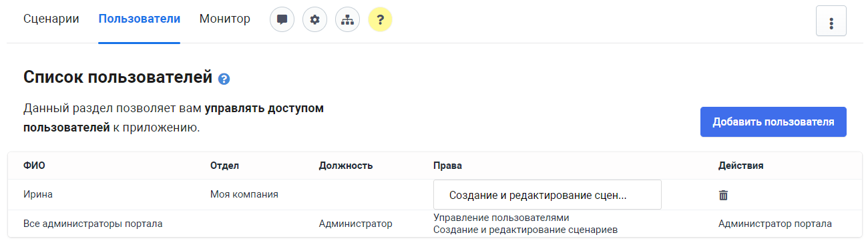
Task: Open the three-dot more options menu
Action: (x=831, y=21)
